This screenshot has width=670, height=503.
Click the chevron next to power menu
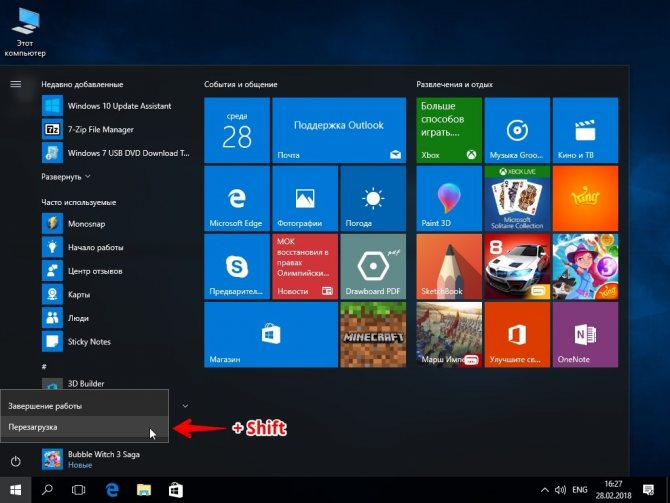(x=185, y=406)
